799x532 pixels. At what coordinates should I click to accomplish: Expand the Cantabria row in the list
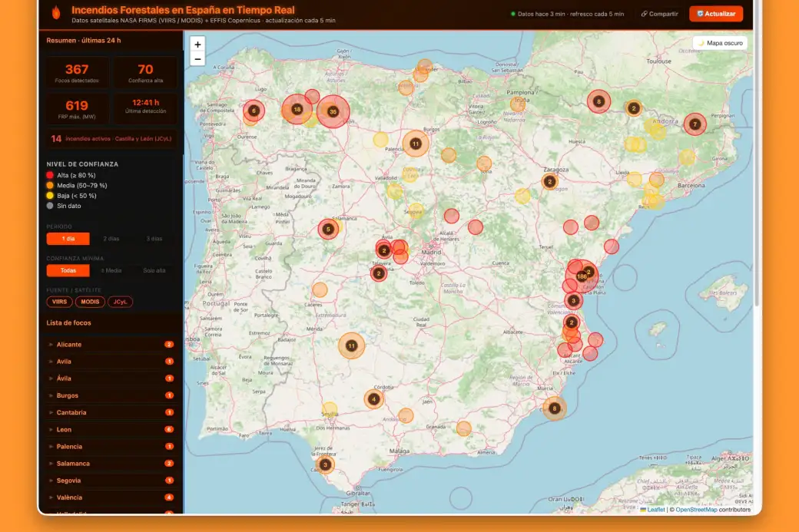point(111,412)
